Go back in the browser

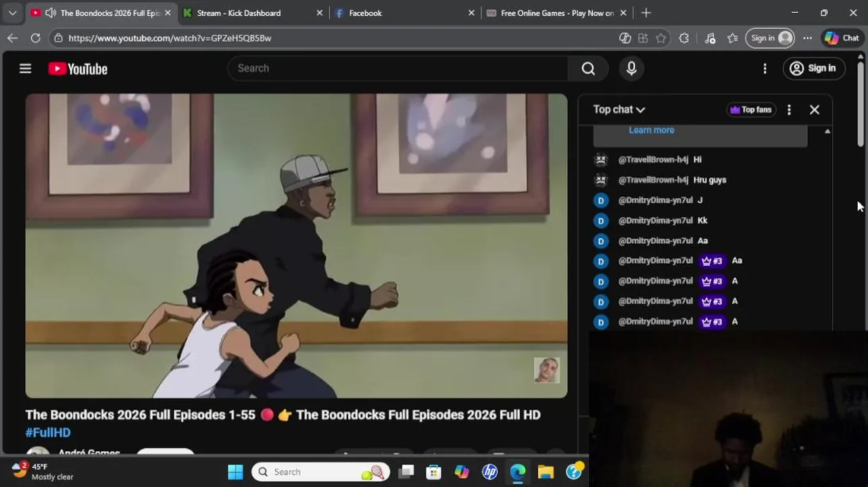tap(12, 38)
